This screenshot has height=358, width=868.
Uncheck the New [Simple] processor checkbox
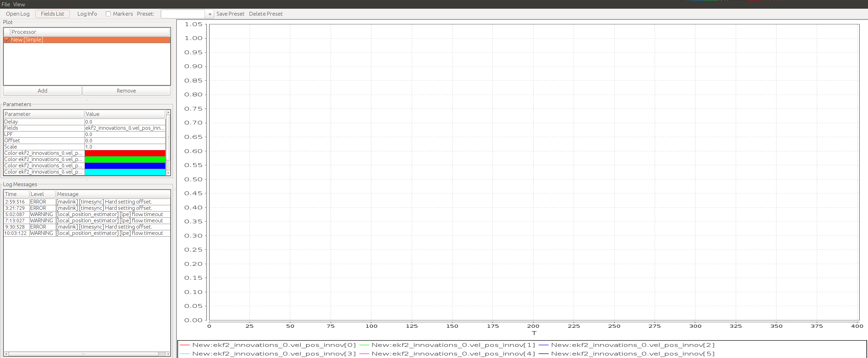[7, 40]
